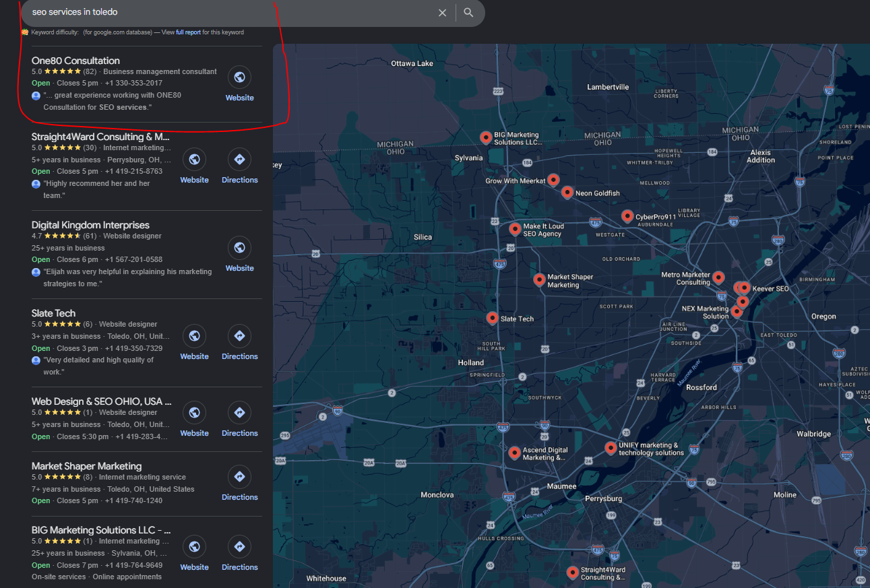Get directions to Web Design & SEO OHIO
The width and height of the screenshot is (870, 588).
(x=239, y=413)
